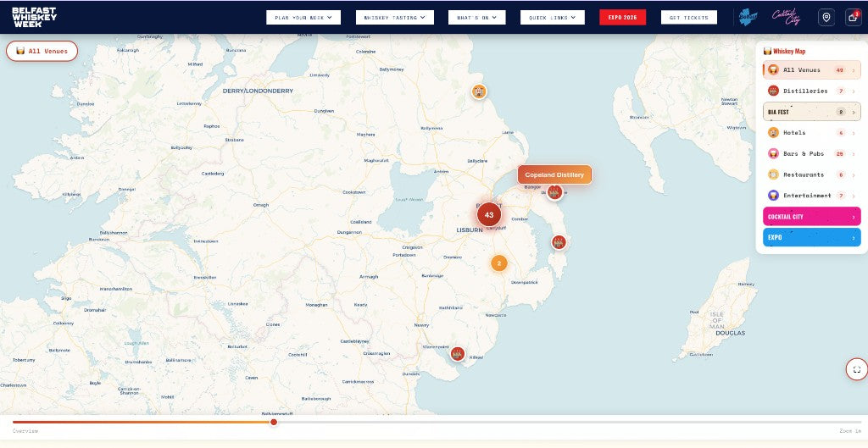Click the Distilleries icon in sidebar
The image size is (868, 448).
pos(773,91)
